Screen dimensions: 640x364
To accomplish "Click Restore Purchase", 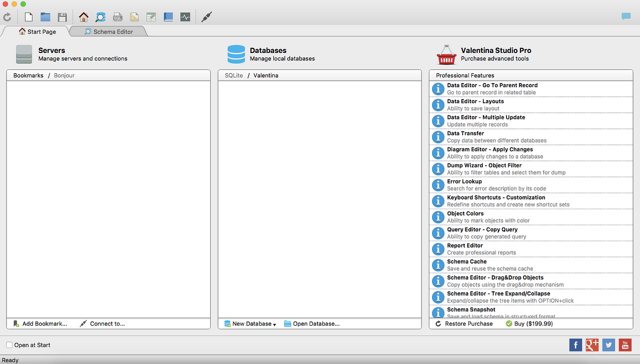I will coord(464,324).
